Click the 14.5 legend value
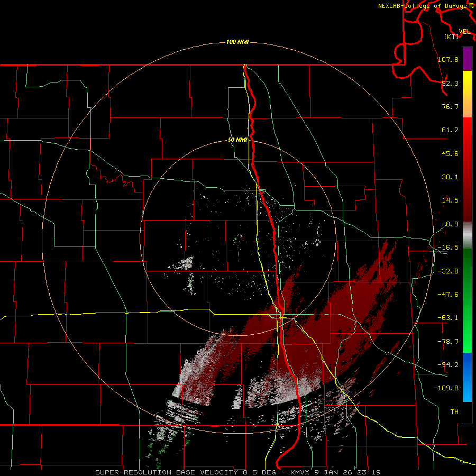This screenshot has width=476, height=476. pyautogui.click(x=450, y=200)
